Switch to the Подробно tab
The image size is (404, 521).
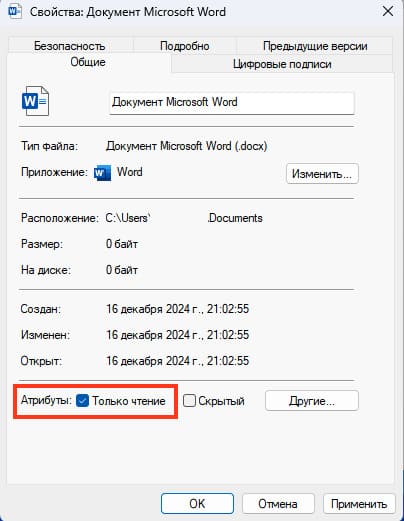[185, 46]
